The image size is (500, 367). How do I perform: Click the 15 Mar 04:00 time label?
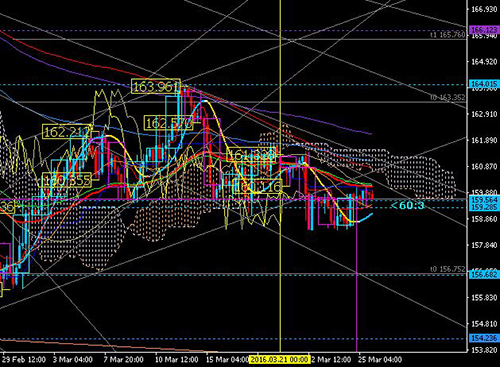(x=227, y=360)
